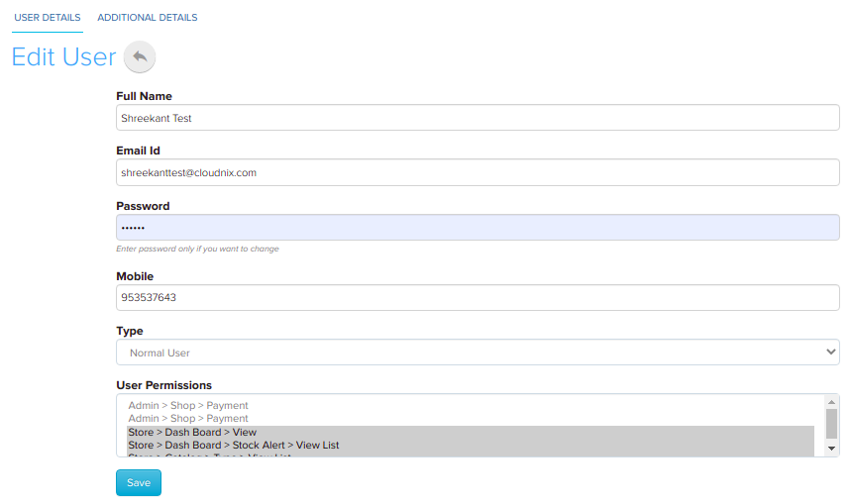Select Store > Dash Board > View permission

(x=471, y=432)
